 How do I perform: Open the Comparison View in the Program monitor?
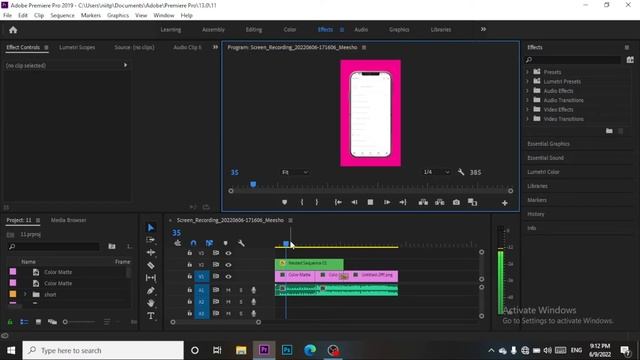[472, 202]
